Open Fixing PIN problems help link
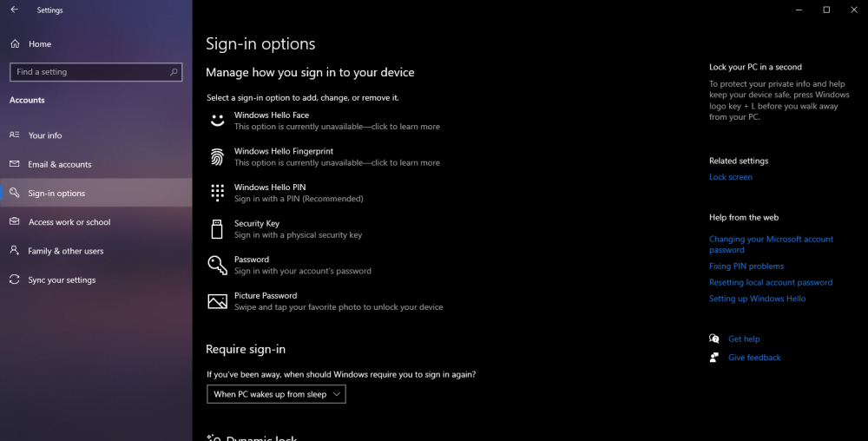The width and height of the screenshot is (868, 441). [746, 267]
